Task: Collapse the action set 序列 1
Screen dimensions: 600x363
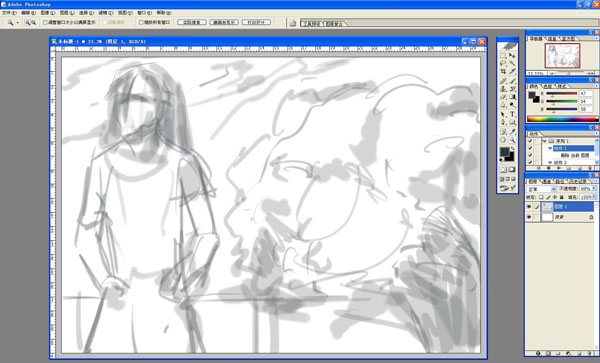Action: 545,141
